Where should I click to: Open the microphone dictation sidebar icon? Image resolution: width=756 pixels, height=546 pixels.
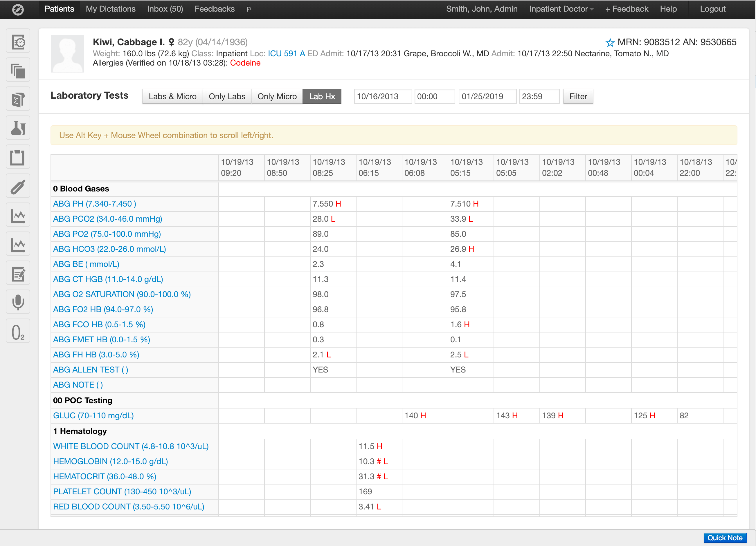pyautogui.click(x=18, y=302)
